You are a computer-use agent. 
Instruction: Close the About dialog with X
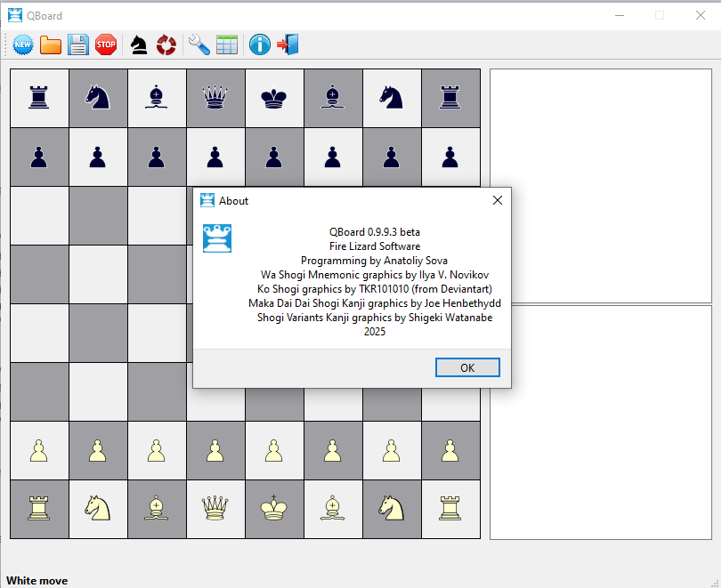click(x=498, y=200)
